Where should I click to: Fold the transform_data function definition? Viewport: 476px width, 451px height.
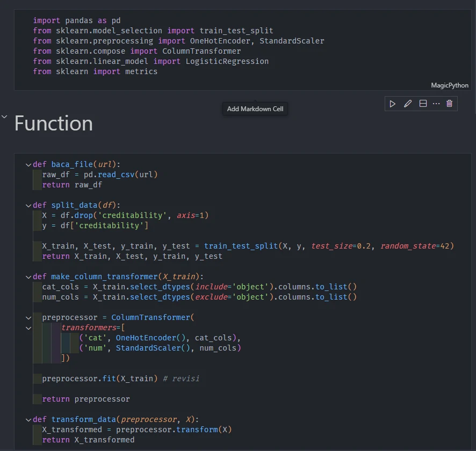(x=28, y=420)
